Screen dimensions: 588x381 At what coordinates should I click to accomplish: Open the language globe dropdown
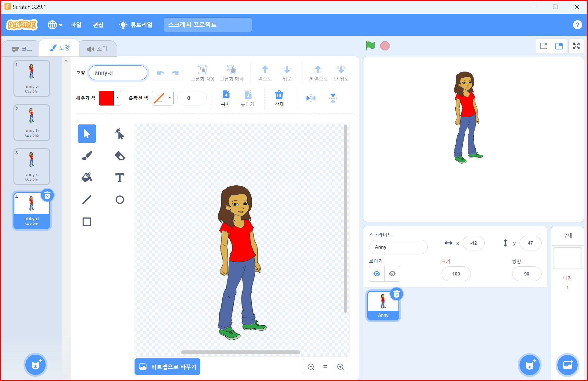coord(55,25)
